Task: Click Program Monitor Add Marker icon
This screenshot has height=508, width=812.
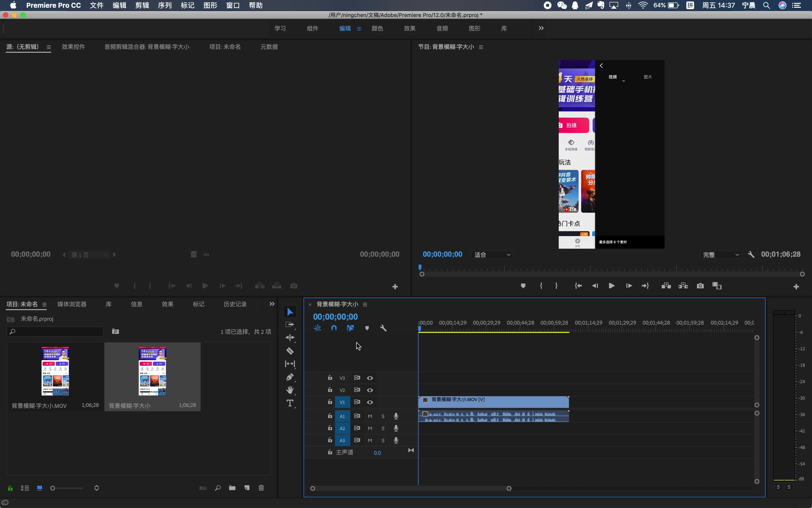Action: [523, 286]
